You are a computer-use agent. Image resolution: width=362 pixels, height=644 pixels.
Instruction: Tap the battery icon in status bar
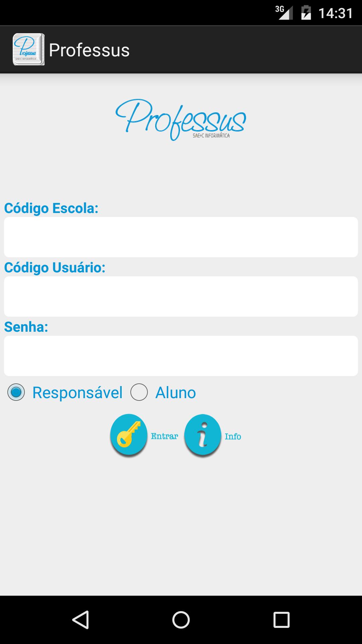coord(306,13)
